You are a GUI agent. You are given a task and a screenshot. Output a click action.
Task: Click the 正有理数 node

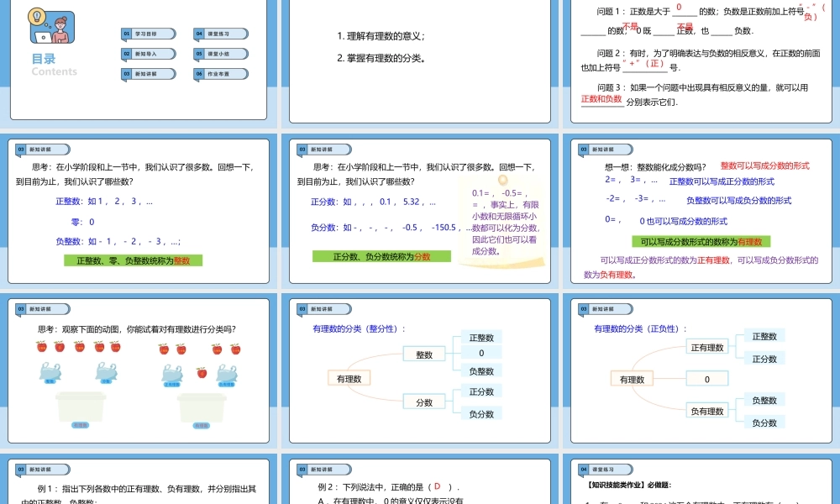point(707,348)
